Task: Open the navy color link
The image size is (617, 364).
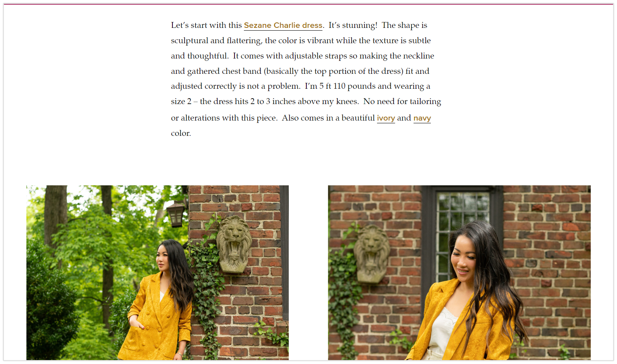Action: [x=422, y=118]
